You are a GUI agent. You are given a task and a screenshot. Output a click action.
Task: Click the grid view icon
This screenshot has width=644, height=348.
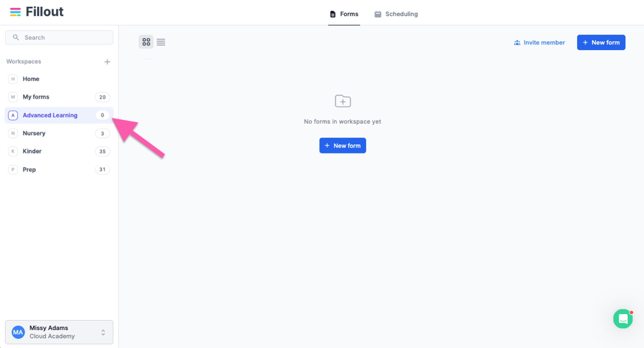(x=146, y=41)
